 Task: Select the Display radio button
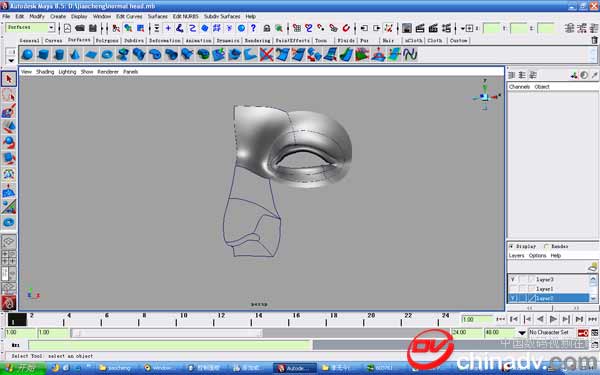click(511, 246)
